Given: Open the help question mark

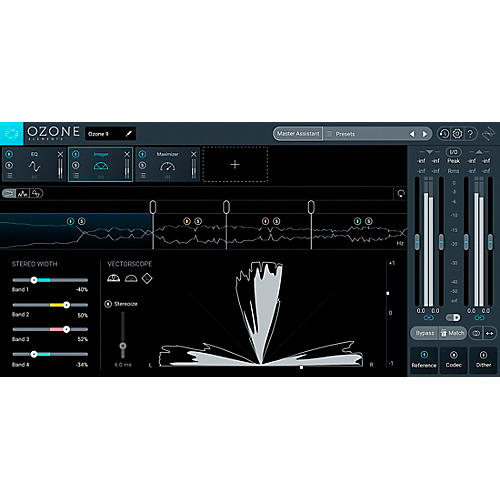Looking at the screenshot, I should point(470,134).
